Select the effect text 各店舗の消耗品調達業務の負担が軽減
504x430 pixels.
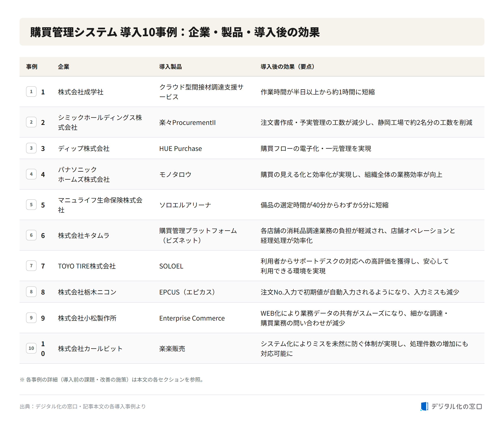(358, 235)
